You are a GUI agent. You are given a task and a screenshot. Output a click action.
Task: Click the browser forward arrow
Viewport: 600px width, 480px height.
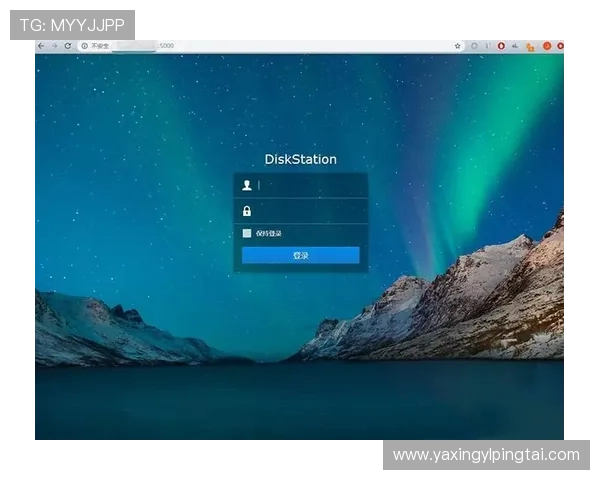click(54, 46)
